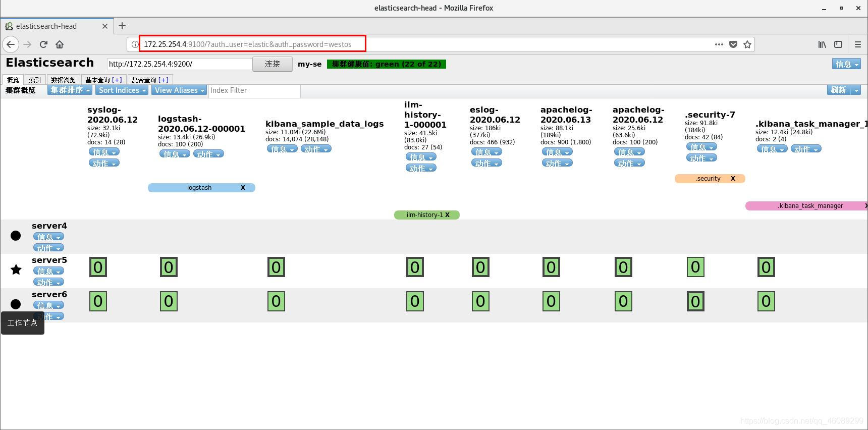This screenshot has width=868, height=430.
Task: Click the green cluster health status badge
Action: 387,64
